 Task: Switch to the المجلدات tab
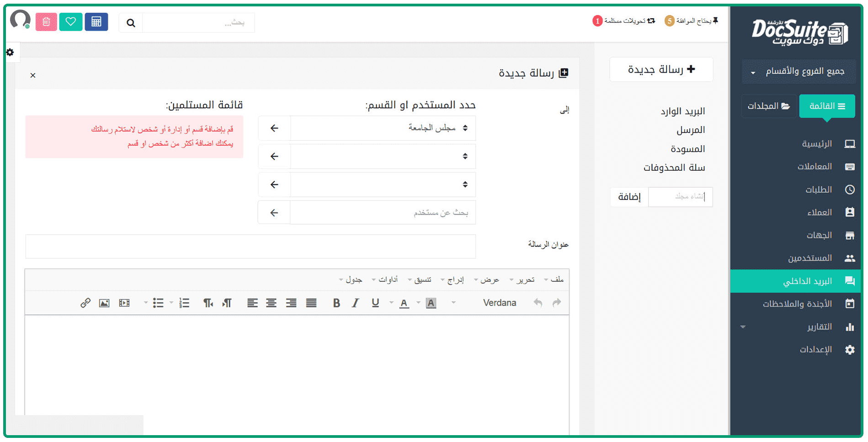(768, 106)
